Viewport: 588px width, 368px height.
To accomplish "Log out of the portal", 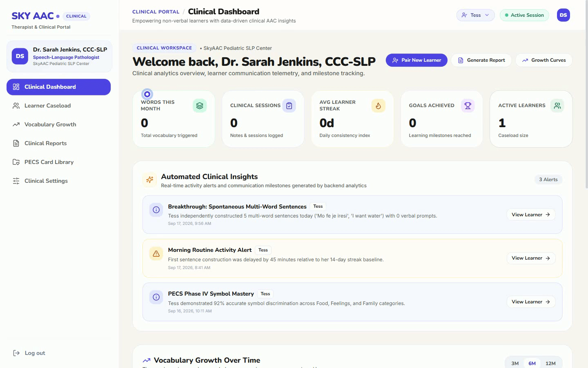I will pos(29,353).
